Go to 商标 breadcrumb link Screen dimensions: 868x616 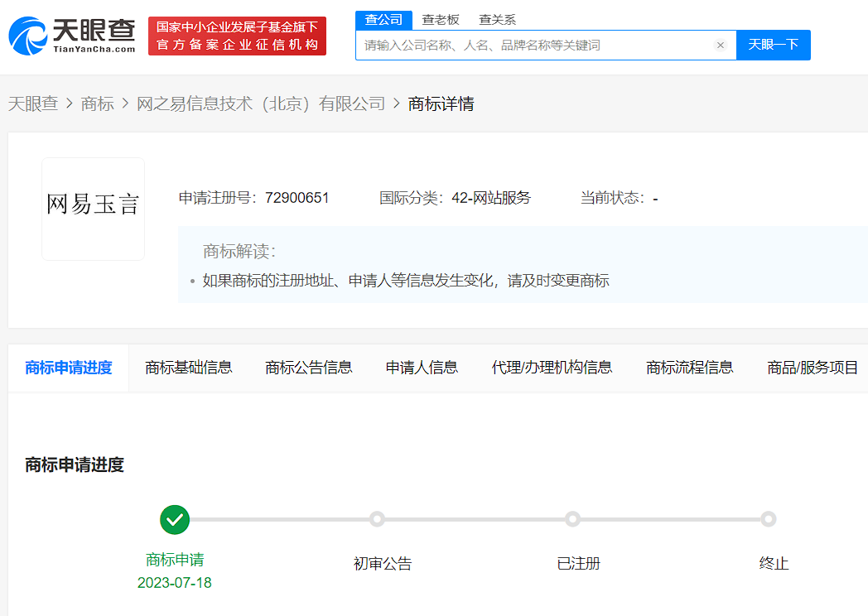(x=98, y=103)
